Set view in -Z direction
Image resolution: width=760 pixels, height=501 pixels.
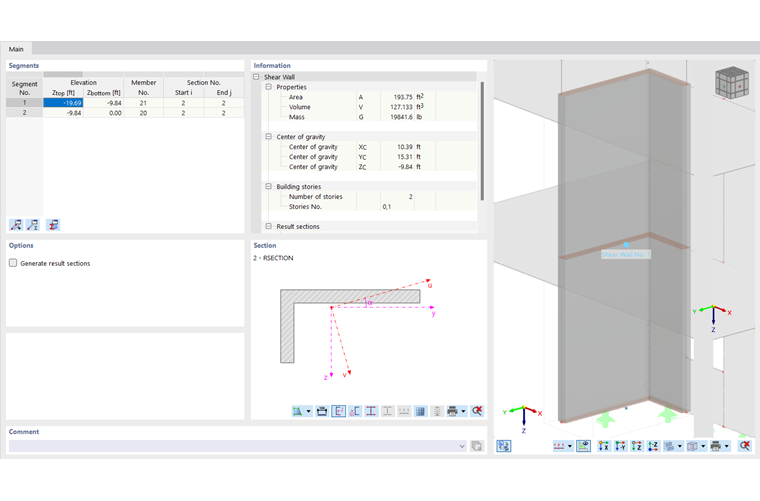coord(653,446)
